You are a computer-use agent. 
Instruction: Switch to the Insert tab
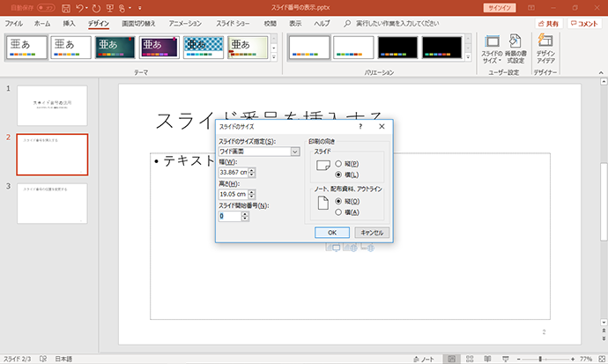point(69,24)
